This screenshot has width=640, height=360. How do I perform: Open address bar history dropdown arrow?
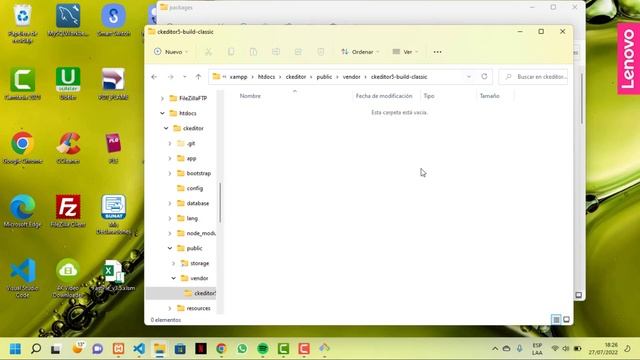point(469,77)
